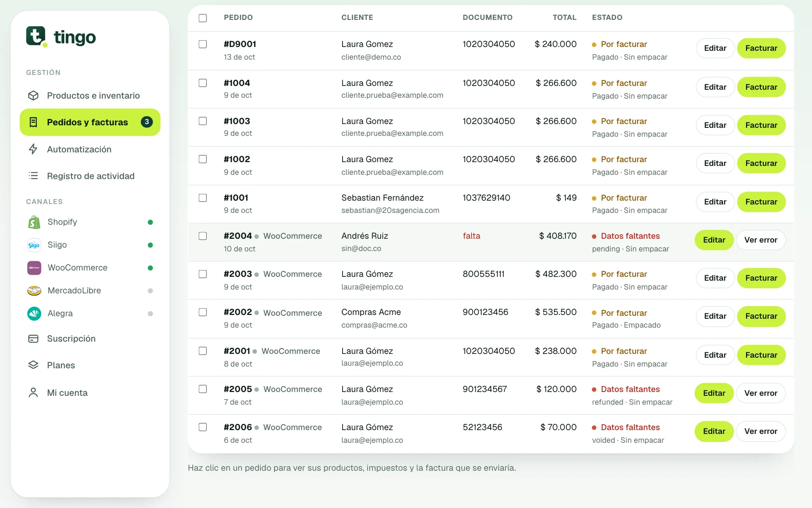
Task: Check the box for order #D9001
Action: [203, 44]
